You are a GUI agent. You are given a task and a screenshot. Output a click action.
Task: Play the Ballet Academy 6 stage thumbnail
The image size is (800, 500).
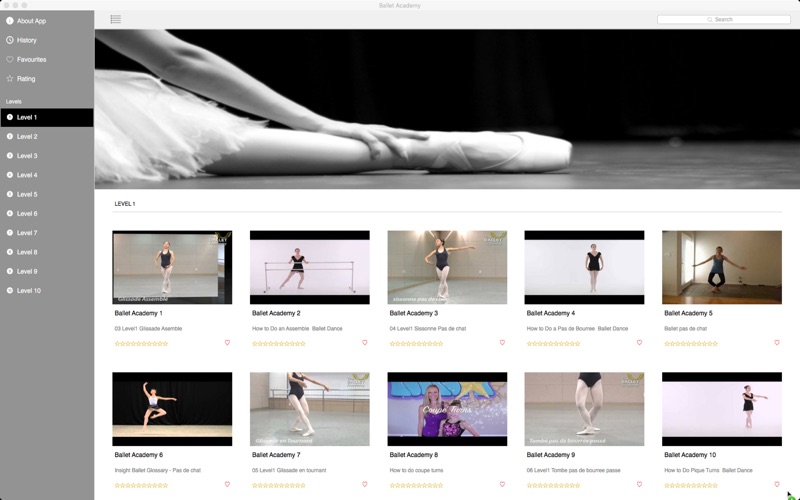pyautogui.click(x=172, y=409)
